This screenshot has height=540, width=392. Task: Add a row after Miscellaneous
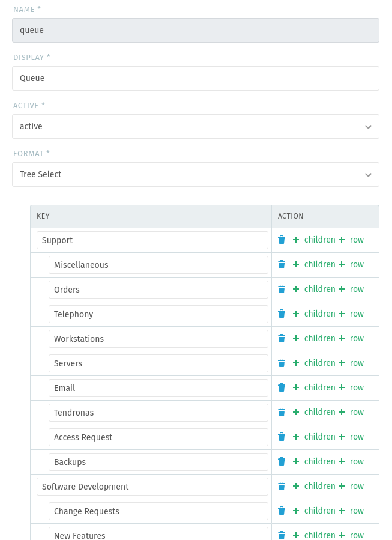click(351, 264)
